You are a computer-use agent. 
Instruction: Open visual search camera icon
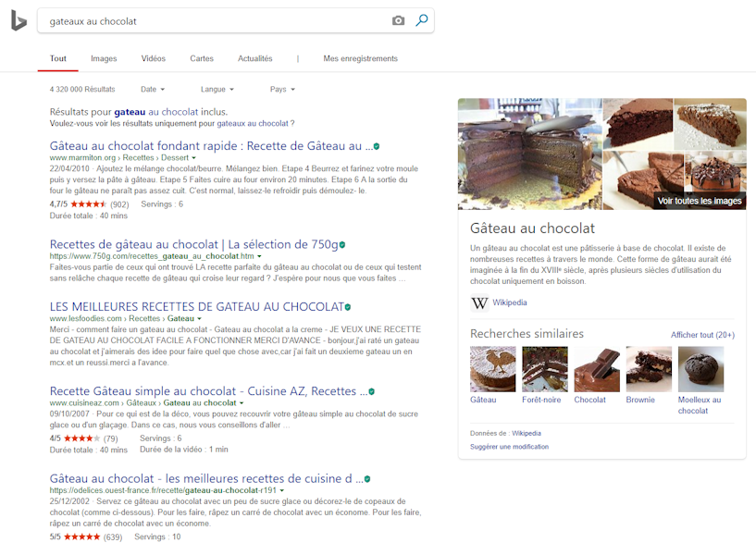pyautogui.click(x=398, y=20)
